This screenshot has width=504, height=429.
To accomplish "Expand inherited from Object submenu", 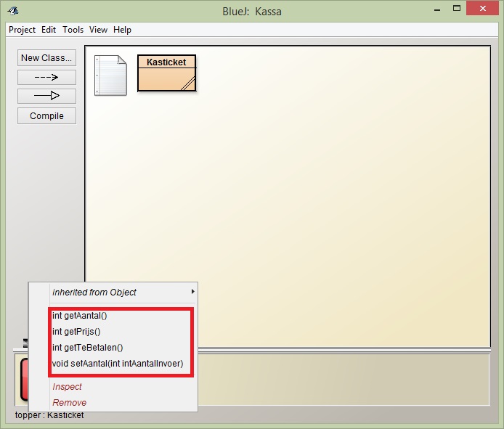I will [123, 292].
